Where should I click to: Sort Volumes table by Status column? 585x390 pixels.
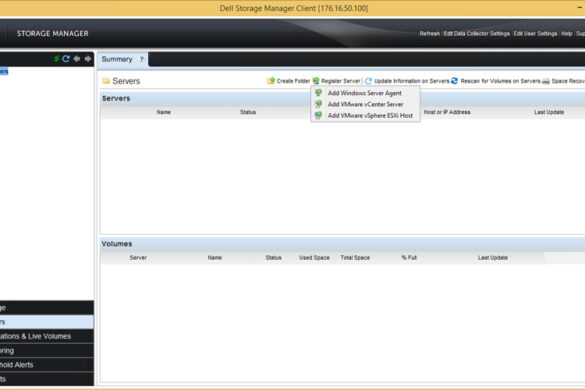click(273, 258)
